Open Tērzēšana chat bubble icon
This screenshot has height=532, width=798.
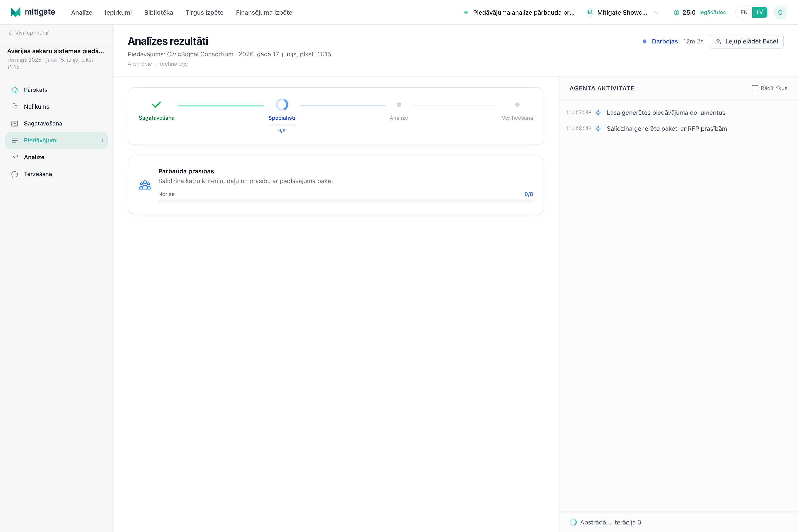(15, 174)
